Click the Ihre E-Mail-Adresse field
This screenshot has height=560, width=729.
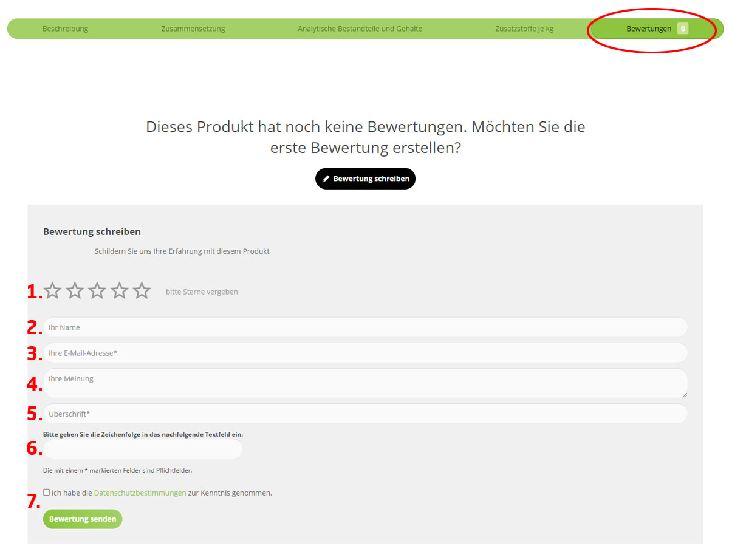[x=365, y=353]
